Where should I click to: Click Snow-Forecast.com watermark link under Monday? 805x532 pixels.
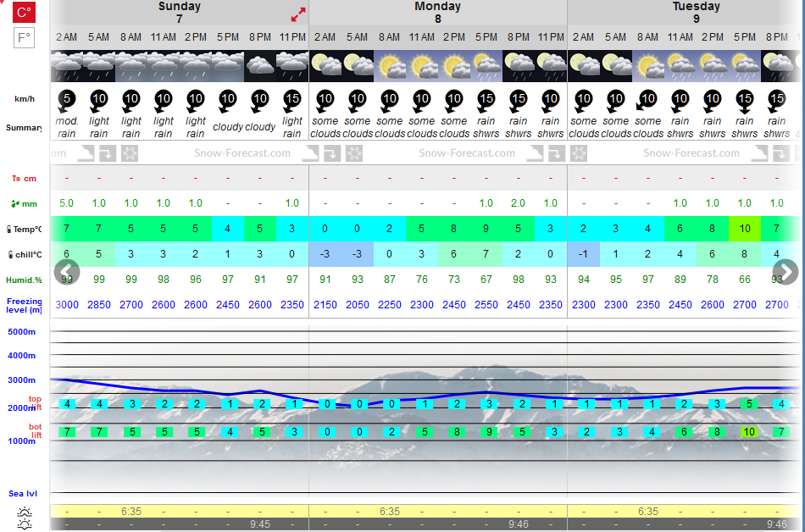pos(467,153)
